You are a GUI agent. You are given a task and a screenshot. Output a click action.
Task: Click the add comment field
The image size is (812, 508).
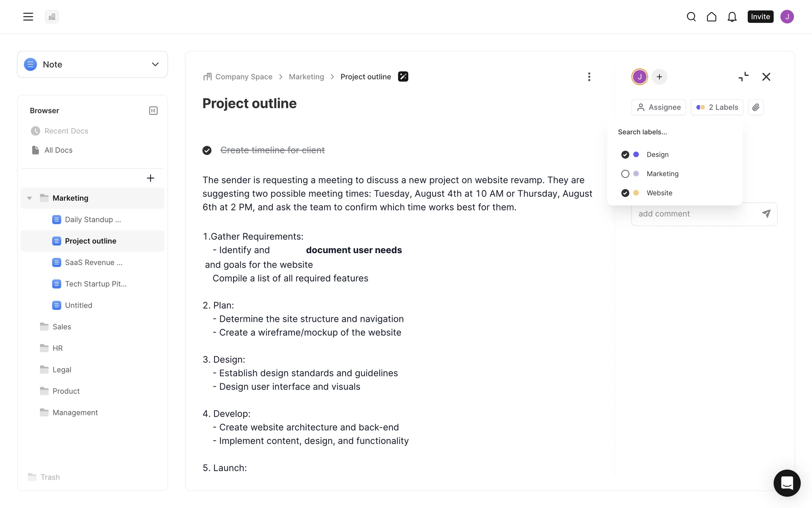[x=696, y=214]
